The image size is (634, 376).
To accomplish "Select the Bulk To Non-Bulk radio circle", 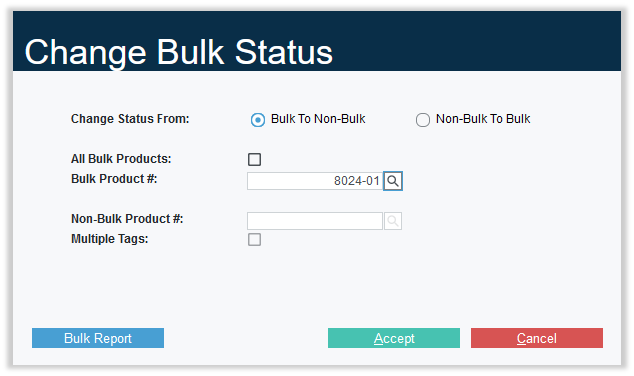I will coord(258,120).
